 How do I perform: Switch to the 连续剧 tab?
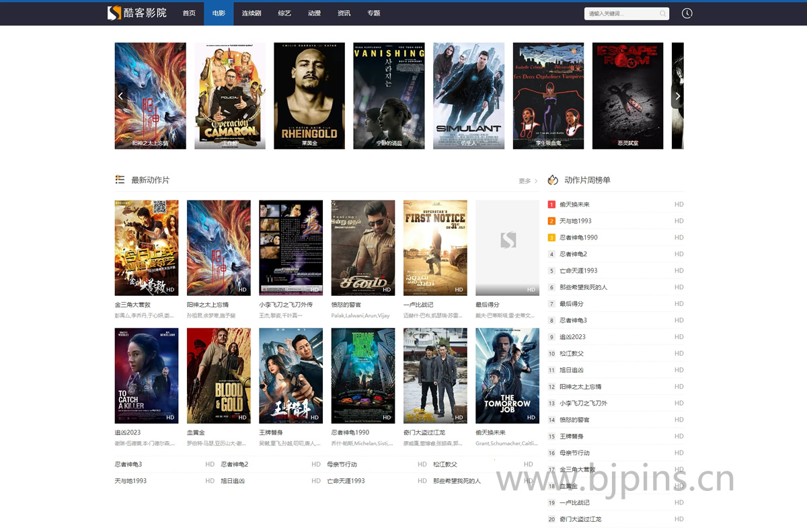coord(252,13)
